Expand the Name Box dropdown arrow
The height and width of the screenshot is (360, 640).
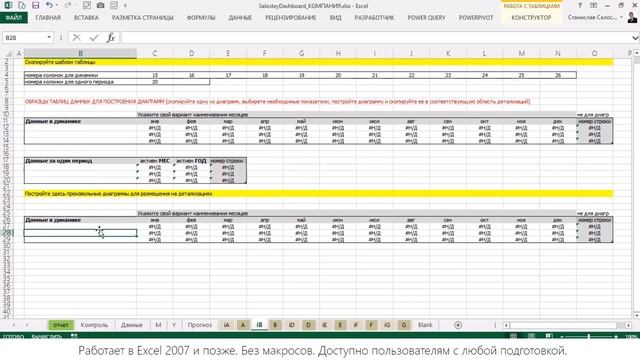49,38
